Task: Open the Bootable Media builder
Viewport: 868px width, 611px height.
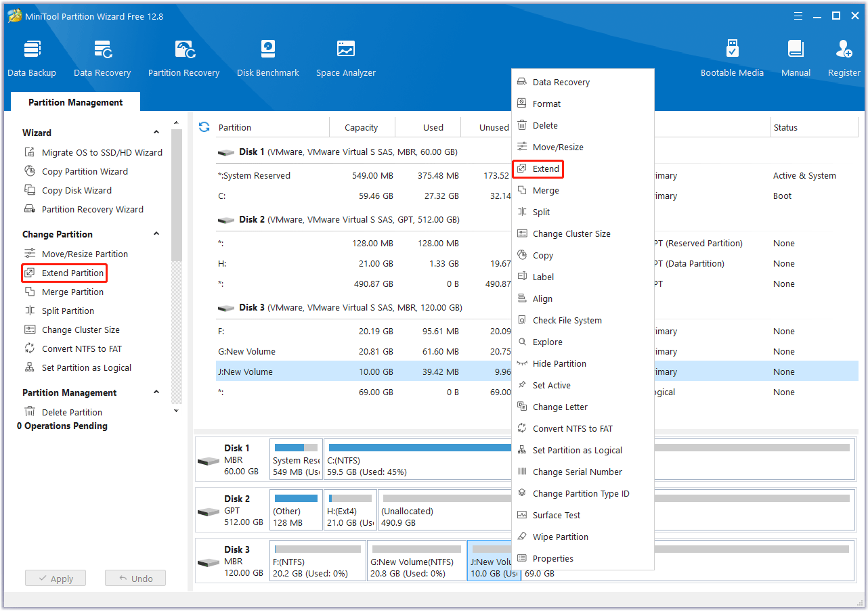Action: 732,58
